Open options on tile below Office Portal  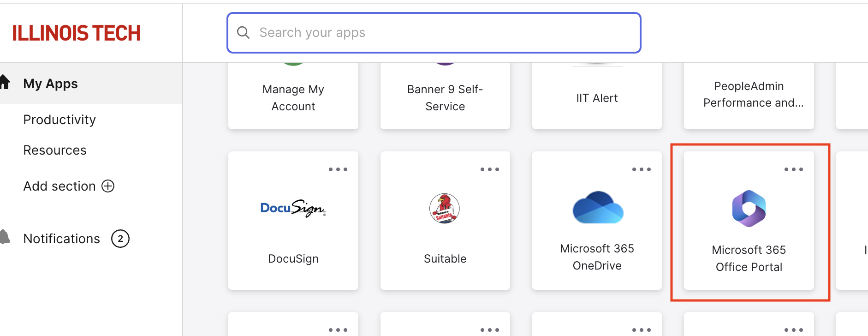pos(794,330)
